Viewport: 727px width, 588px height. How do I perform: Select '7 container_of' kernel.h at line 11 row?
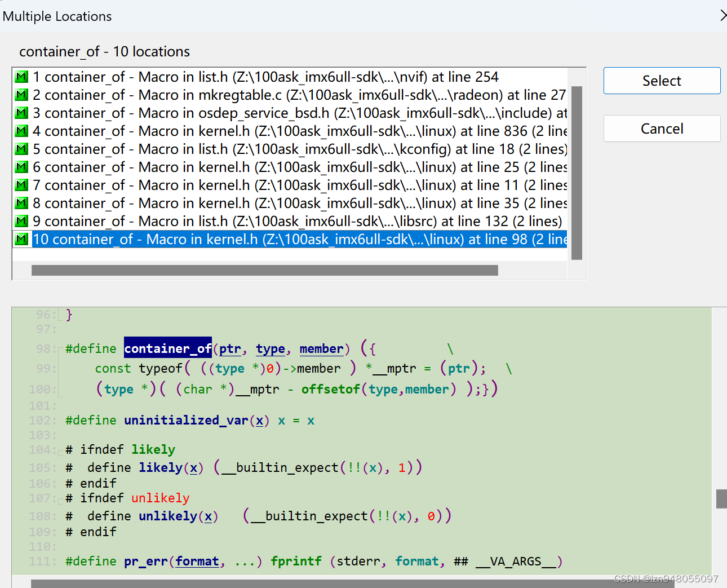[290, 185]
